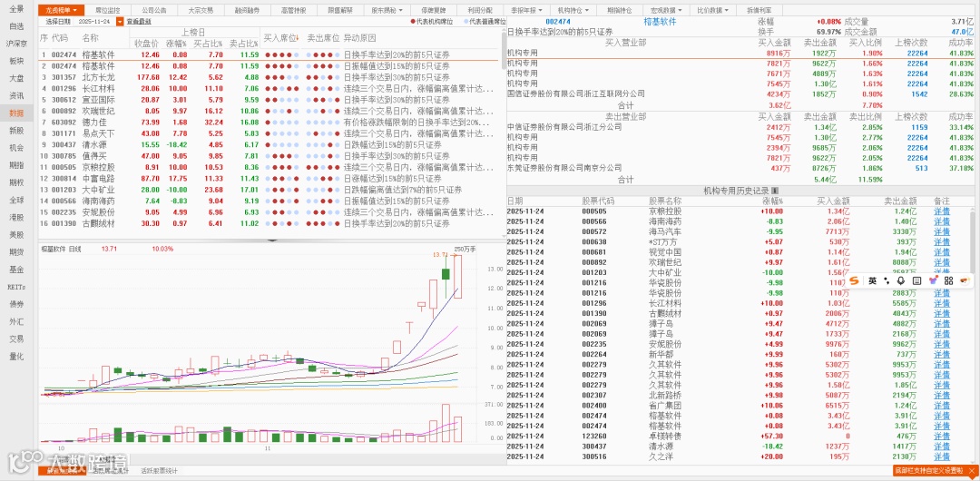This screenshot has width=980, height=481.
Task: Switch to 高管持股 tab
Action: (293, 11)
